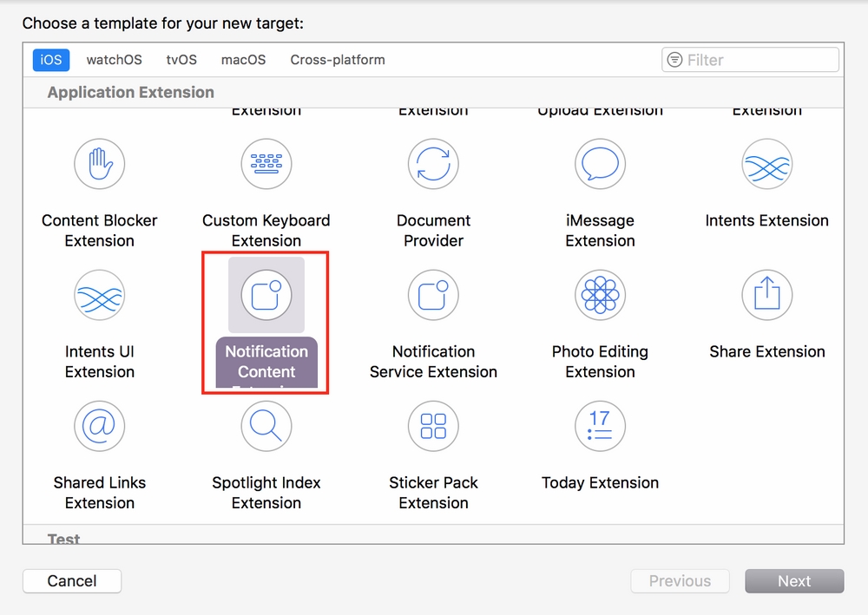Choose the Intents UI Extension icon
Image resolution: width=868 pixels, height=615 pixels.
pyautogui.click(x=100, y=295)
